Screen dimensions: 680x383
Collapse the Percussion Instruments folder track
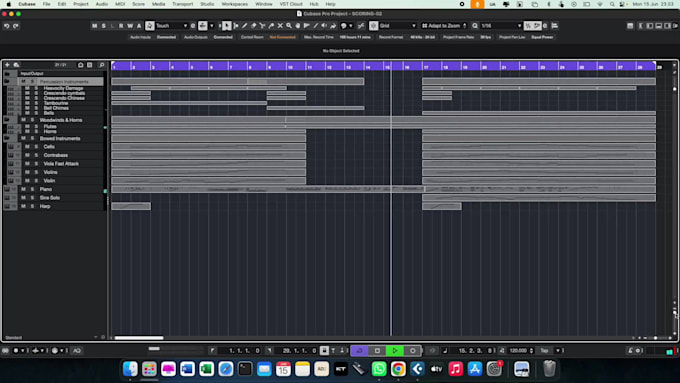[x=7, y=82]
